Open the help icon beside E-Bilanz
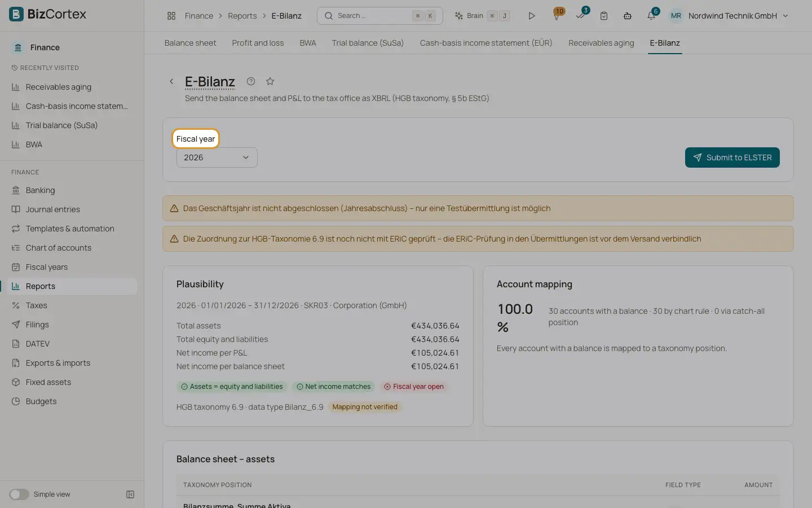This screenshot has width=812, height=508. point(251,81)
